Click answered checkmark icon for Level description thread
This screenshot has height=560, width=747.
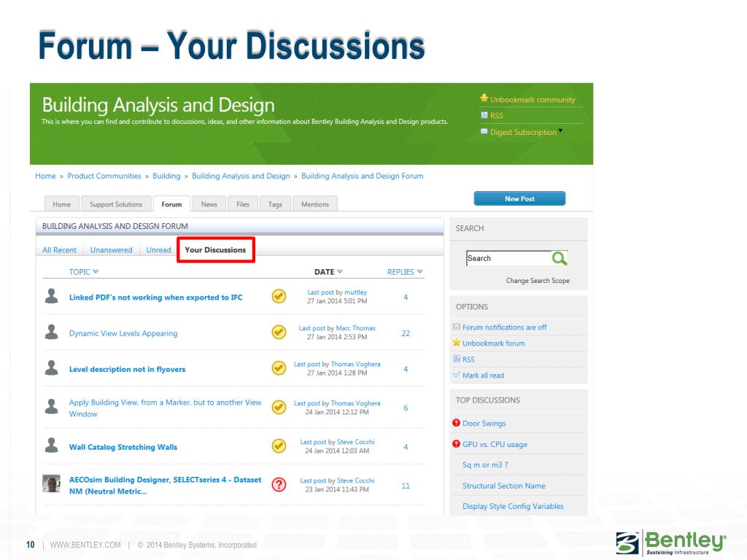coord(279,368)
